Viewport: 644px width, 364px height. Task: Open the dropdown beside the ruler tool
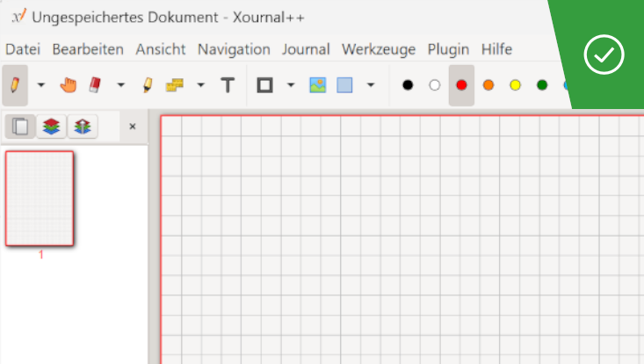pyautogui.click(x=200, y=85)
